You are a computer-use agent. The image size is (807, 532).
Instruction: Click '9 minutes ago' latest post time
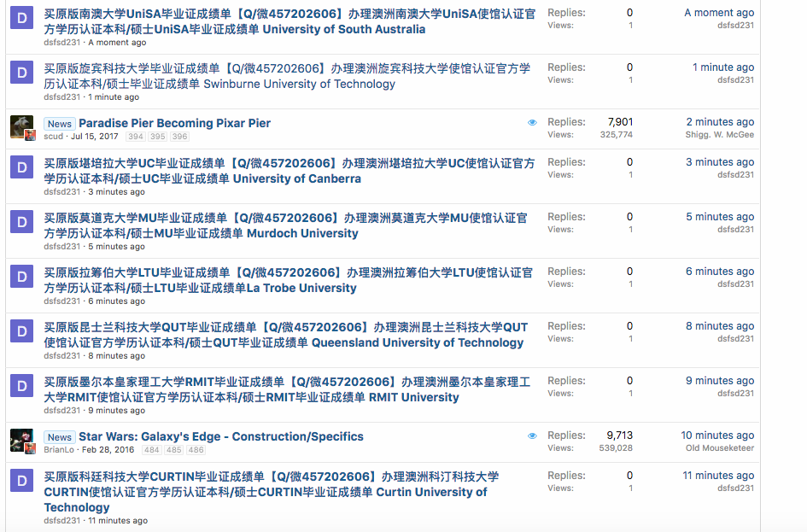[x=720, y=381]
